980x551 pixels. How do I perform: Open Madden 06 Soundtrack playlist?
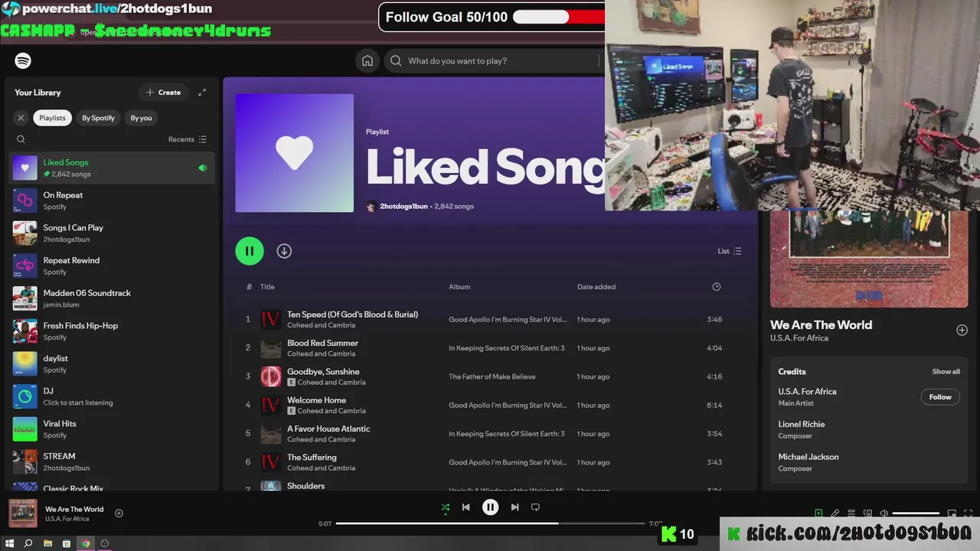112,298
